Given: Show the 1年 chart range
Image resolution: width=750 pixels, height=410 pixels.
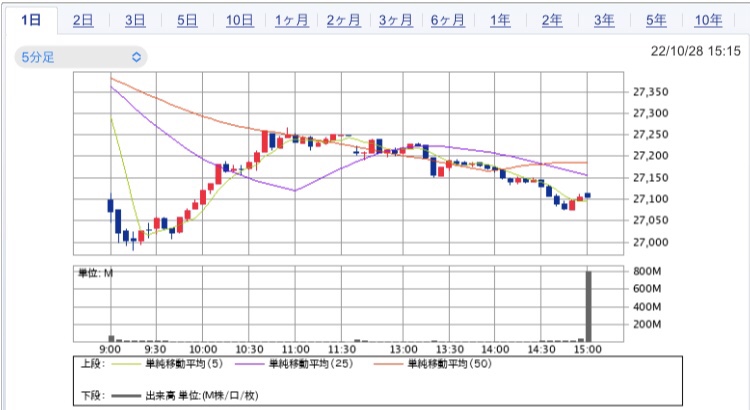Looking at the screenshot, I should tap(500, 21).
